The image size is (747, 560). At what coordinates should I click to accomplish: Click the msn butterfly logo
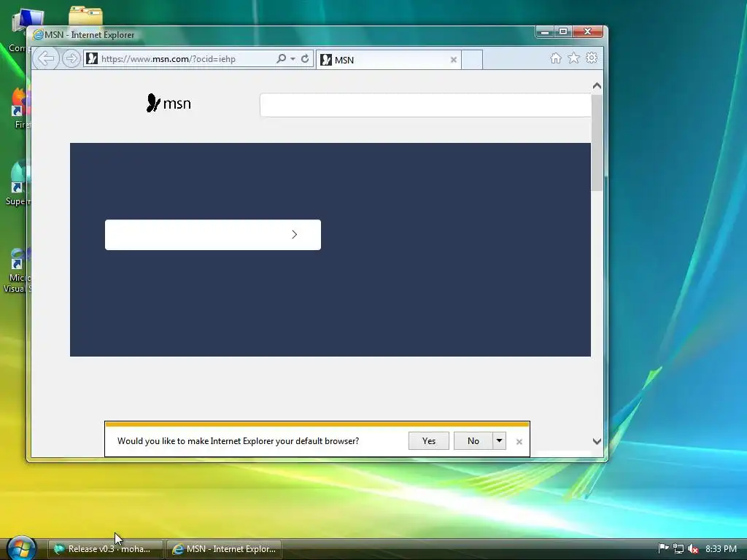pos(169,103)
